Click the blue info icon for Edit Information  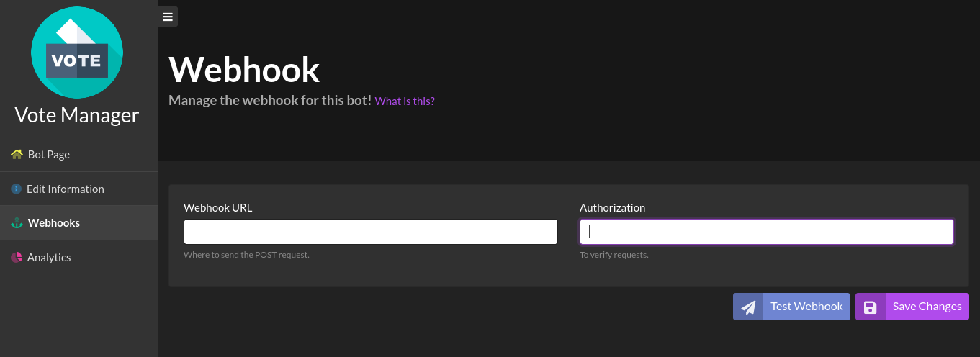(16, 189)
